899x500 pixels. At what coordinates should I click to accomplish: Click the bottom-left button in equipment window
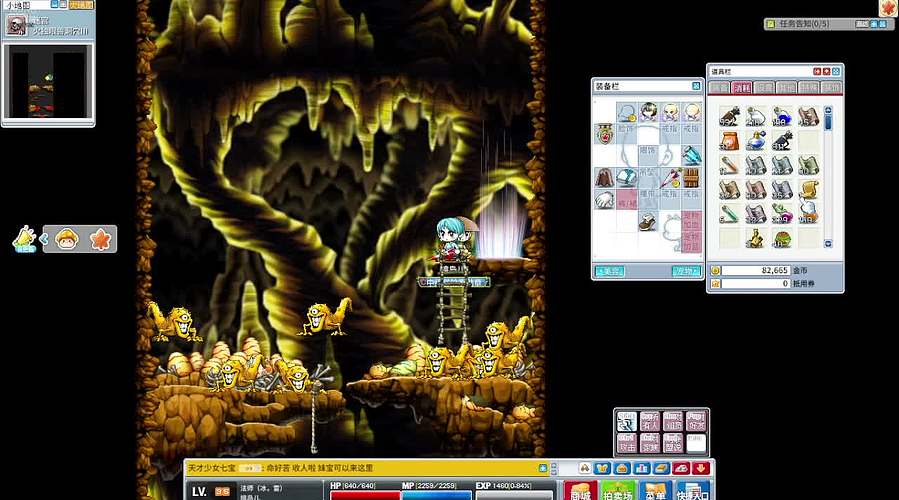click(609, 271)
